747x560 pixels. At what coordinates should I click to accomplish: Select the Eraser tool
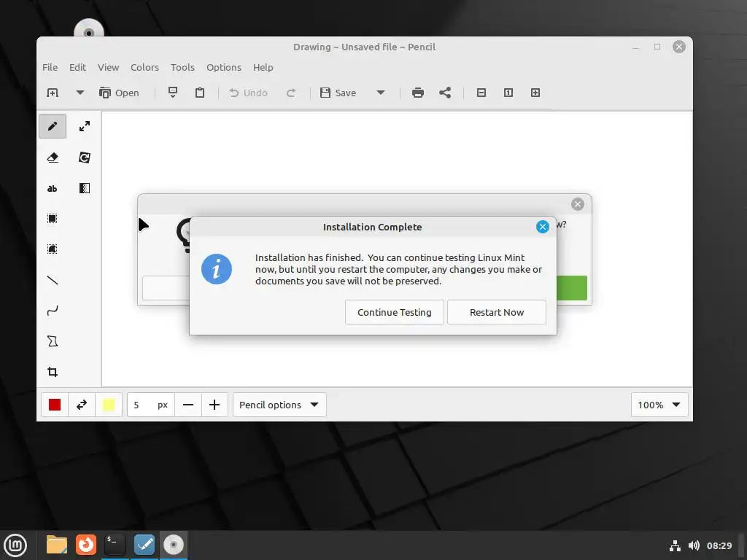click(53, 157)
